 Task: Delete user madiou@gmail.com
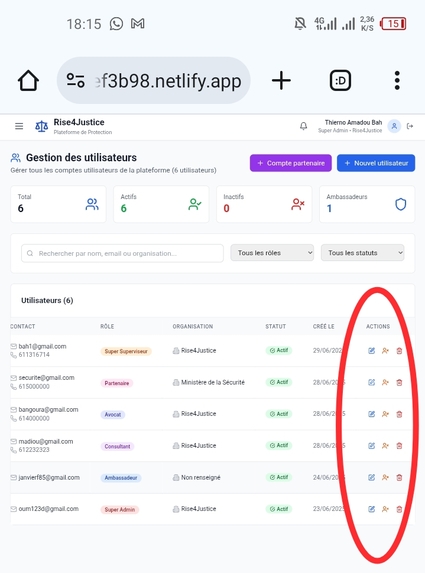tap(399, 446)
